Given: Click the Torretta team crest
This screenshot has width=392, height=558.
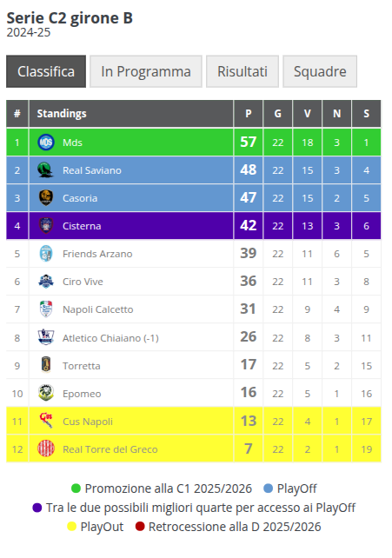Looking at the screenshot, I should (46, 365).
